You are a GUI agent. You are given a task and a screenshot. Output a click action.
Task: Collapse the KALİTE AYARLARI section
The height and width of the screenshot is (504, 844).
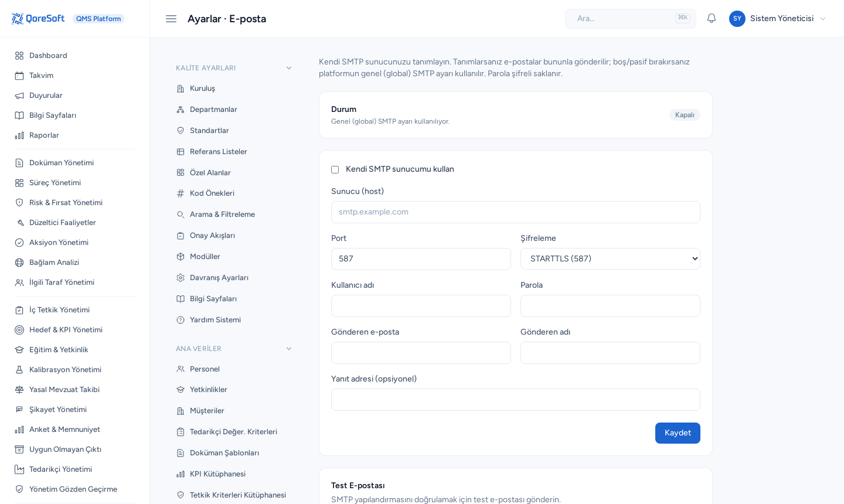pyautogui.click(x=234, y=68)
